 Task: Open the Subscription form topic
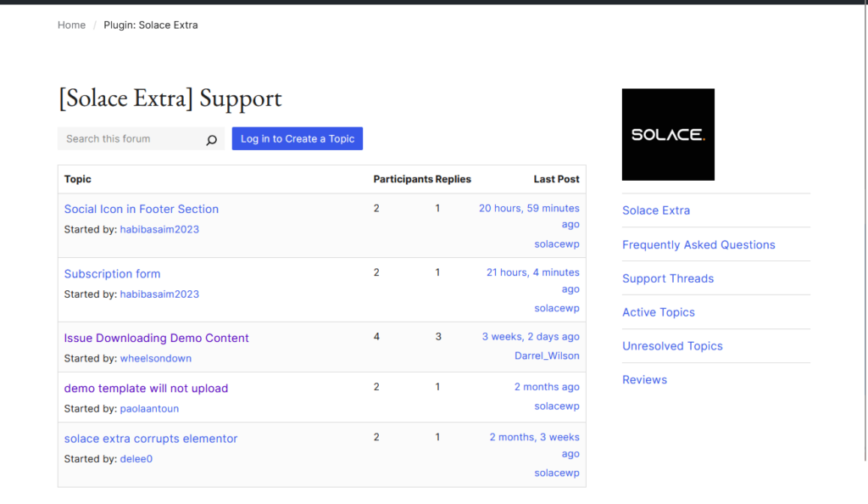113,273
